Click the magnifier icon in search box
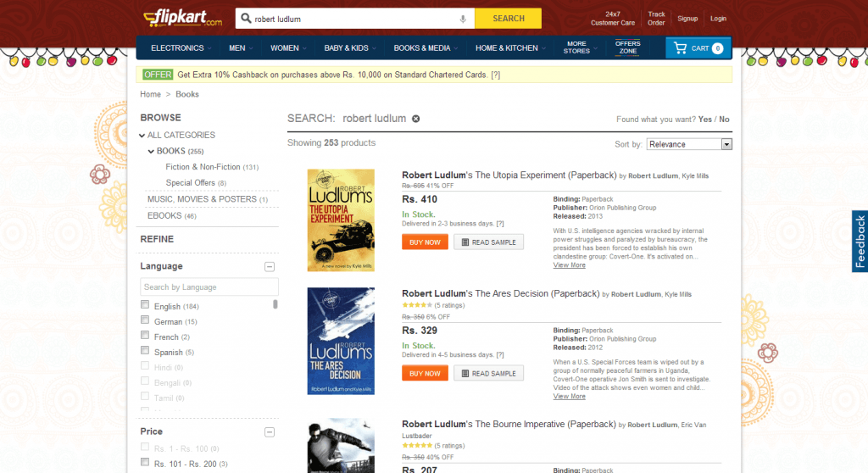 pos(246,19)
